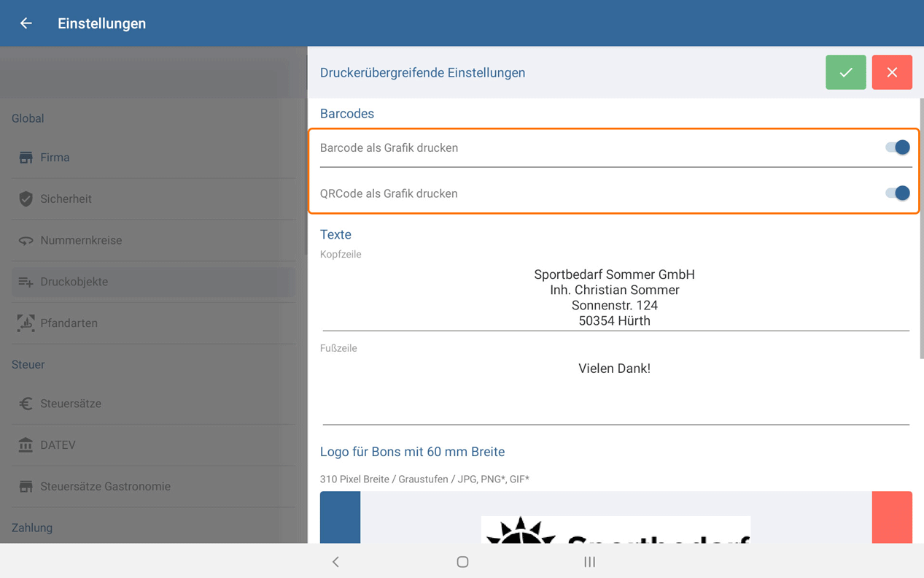The width and height of the screenshot is (924, 578).
Task: Edit the Fußzeile text field
Action: click(x=616, y=391)
